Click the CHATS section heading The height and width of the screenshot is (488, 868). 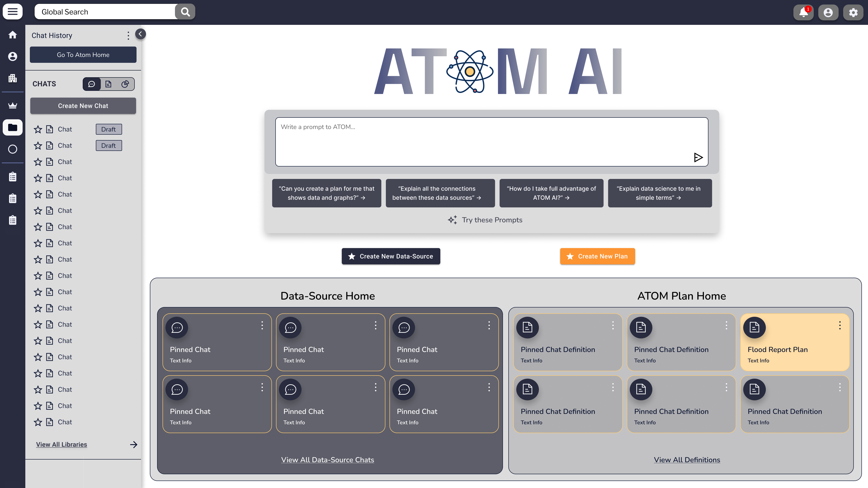[44, 84]
